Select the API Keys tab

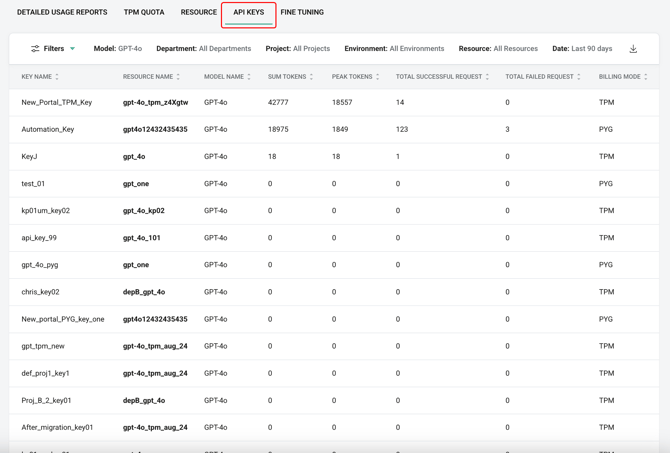click(x=249, y=12)
